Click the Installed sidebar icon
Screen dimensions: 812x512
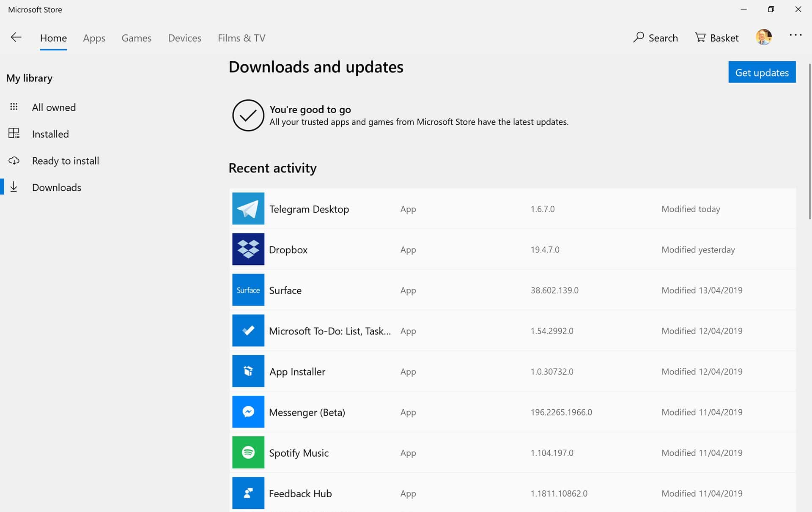pos(14,133)
